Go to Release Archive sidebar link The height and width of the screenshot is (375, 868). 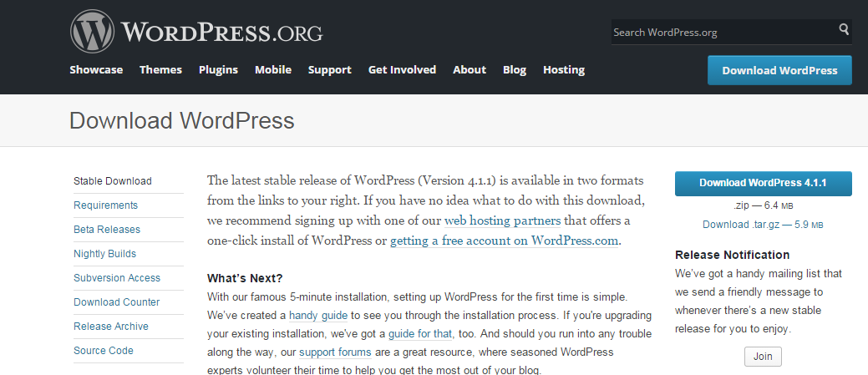[111, 327]
